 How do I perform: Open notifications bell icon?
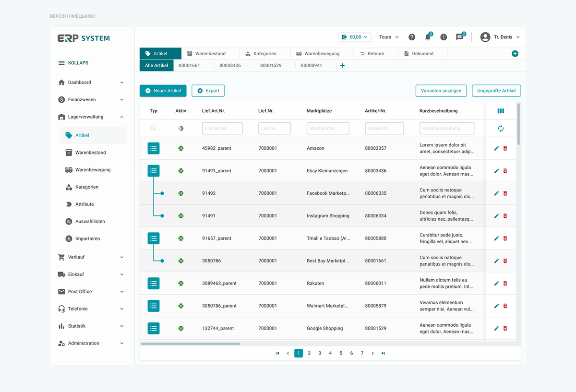coord(428,37)
